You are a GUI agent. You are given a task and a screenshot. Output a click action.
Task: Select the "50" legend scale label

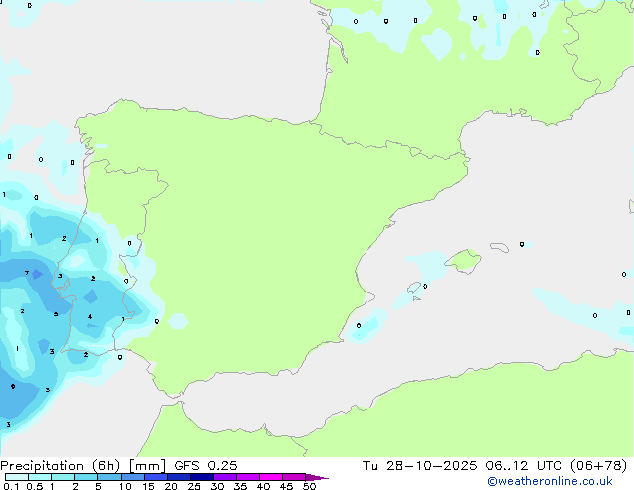pyautogui.click(x=309, y=486)
